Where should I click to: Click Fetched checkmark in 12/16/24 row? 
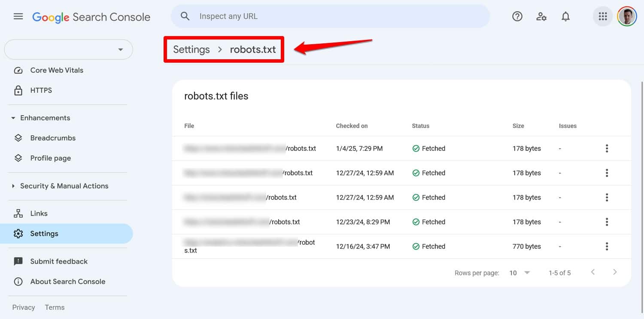416,246
